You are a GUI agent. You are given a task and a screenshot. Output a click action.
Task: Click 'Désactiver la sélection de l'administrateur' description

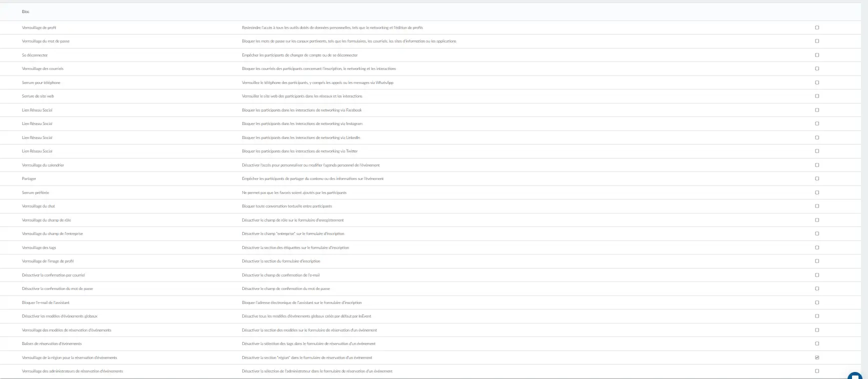pos(317,371)
